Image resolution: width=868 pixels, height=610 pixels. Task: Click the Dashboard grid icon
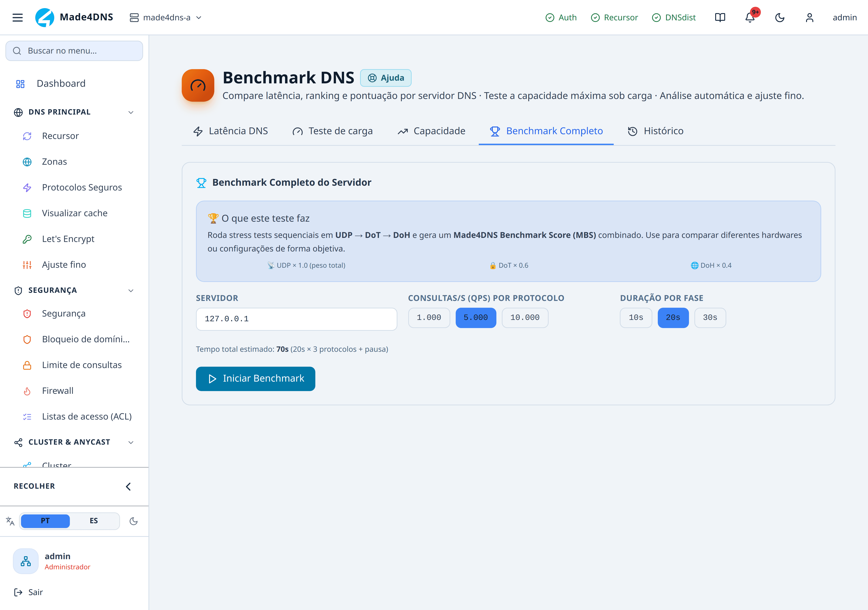click(x=20, y=84)
